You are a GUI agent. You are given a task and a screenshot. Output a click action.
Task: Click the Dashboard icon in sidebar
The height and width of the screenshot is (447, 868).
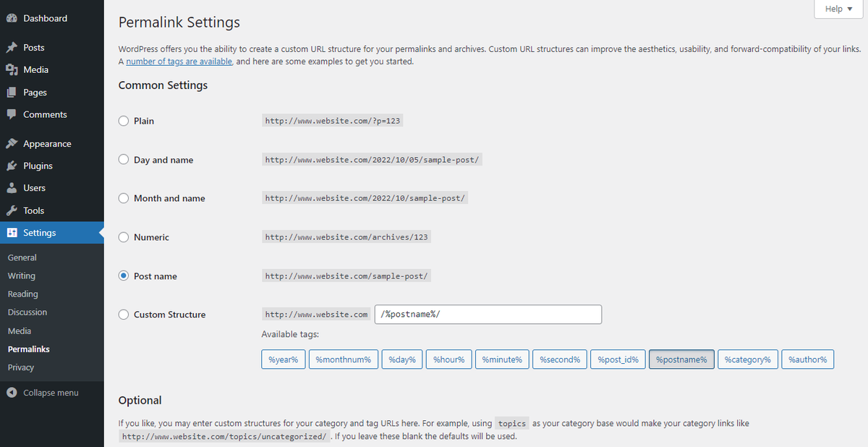click(x=12, y=18)
